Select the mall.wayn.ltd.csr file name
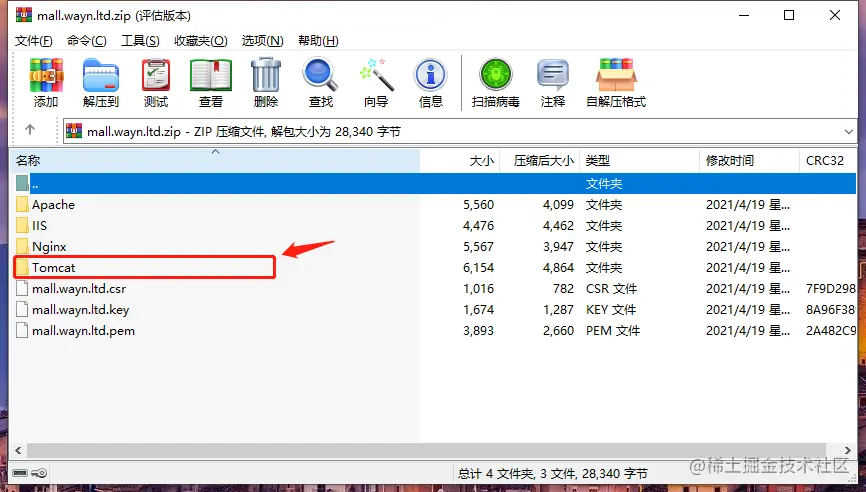Screen dimensions: 866x492 click(79, 289)
